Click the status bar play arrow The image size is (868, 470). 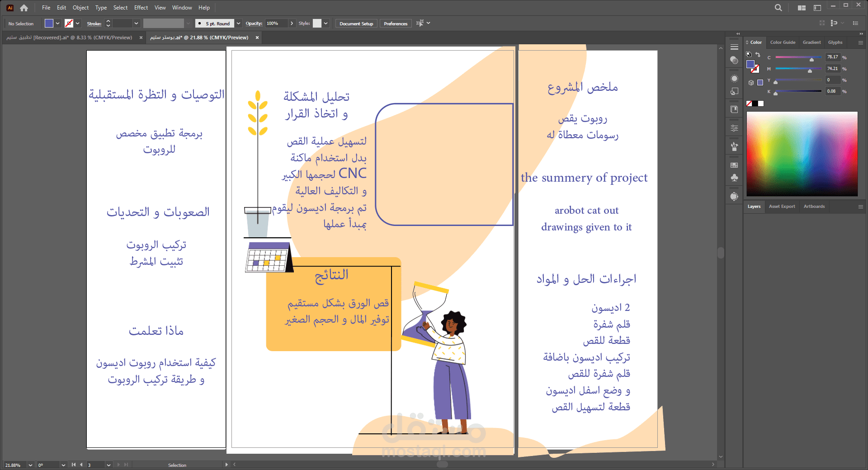click(226, 465)
